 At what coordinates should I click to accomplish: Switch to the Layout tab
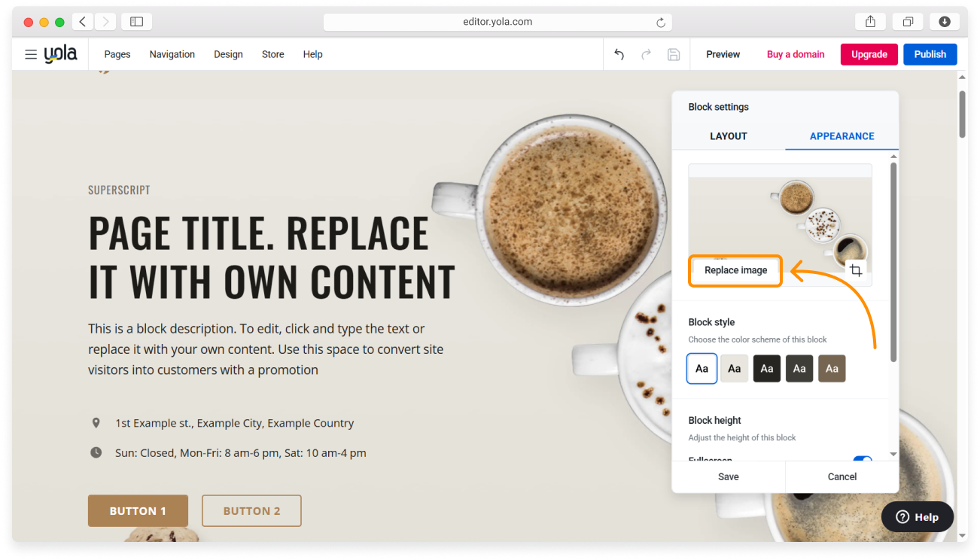pos(729,136)
